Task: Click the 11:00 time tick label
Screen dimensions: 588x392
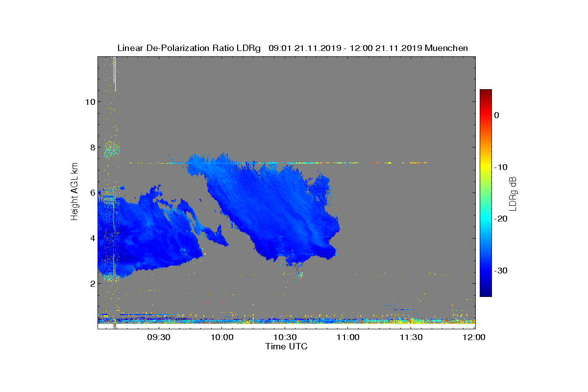Action: tap(348, 337)
